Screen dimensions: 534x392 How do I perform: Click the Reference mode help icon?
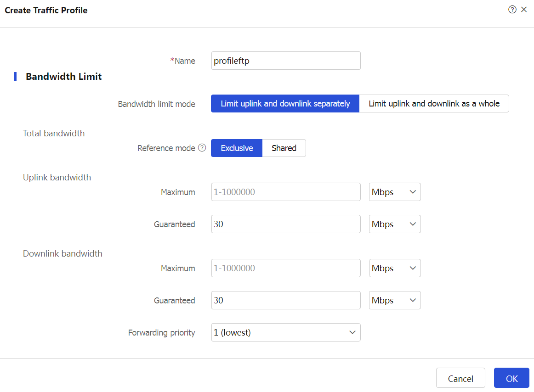[x=202, y=148]
